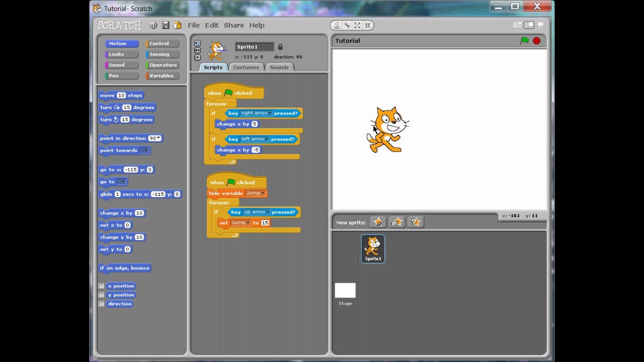Select the Control blocks category

click(x=163, y=44)
